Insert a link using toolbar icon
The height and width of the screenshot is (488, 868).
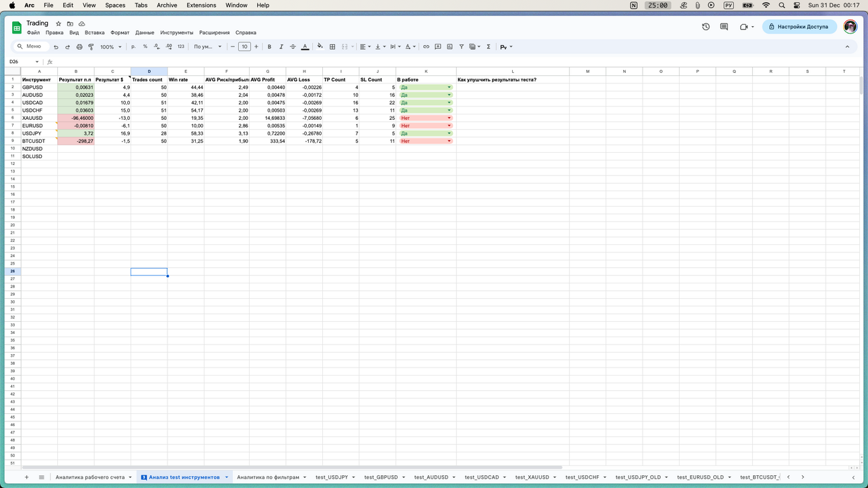click(426, 47)
